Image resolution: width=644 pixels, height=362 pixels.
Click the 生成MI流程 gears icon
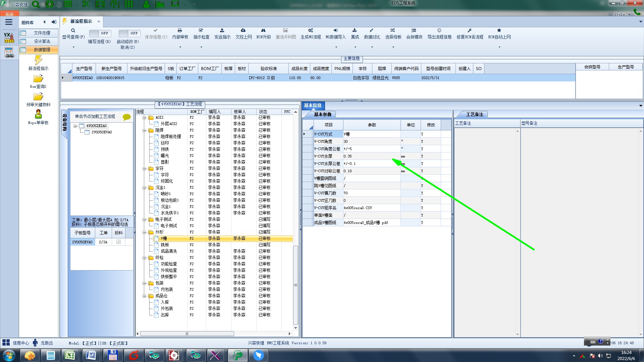click(311, 31)
